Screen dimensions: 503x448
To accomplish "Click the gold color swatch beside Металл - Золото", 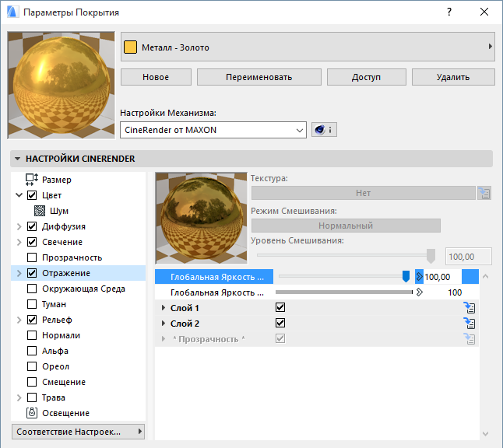I will 130,47.
